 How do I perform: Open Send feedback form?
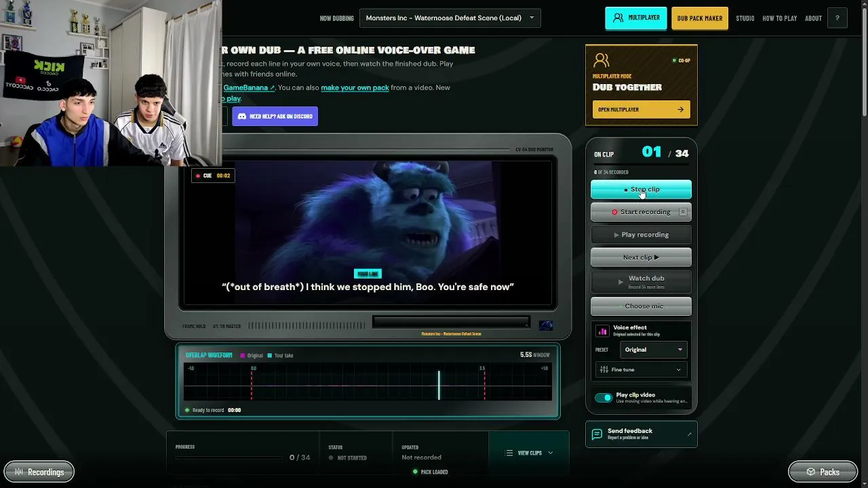click(641, 434)
